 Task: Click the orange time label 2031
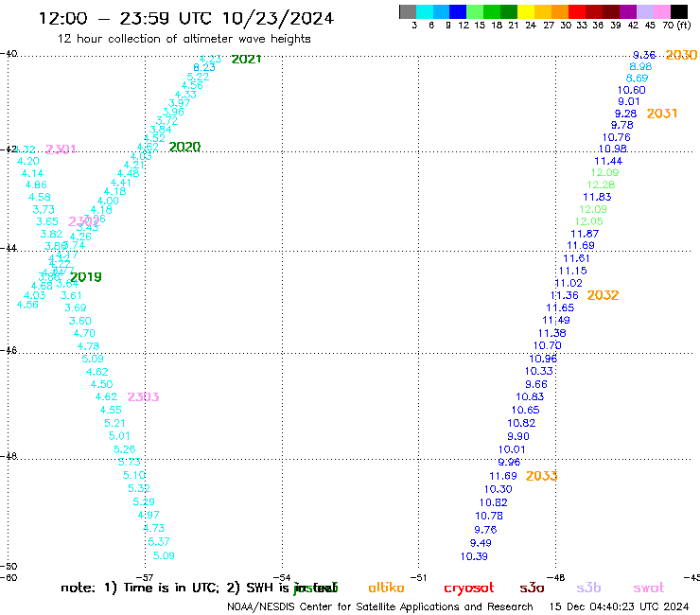click(x=662, y=114)
